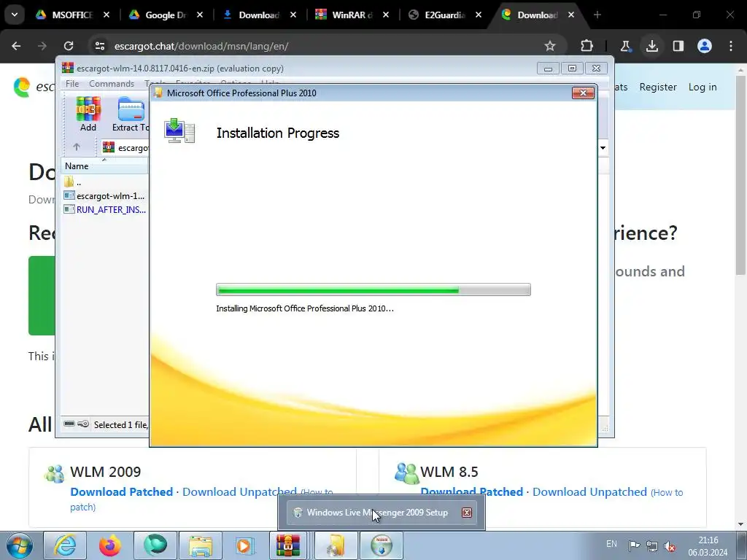Switch to the Office installer taskbar button

336,545
